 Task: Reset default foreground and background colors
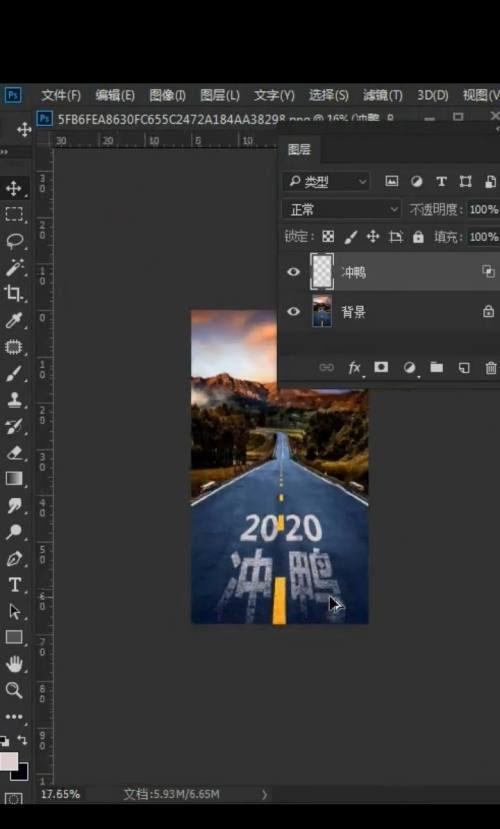(x=4, y=740)
